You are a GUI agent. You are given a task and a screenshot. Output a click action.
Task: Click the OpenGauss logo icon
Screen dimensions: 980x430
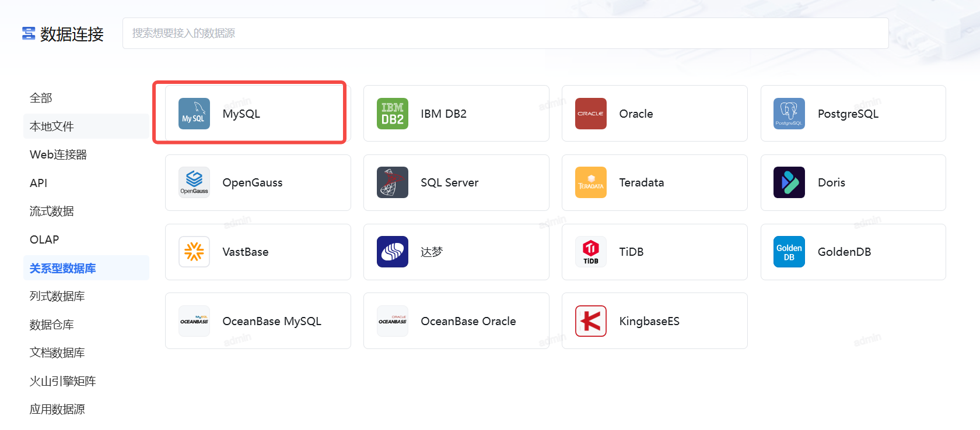coord(194,182)
